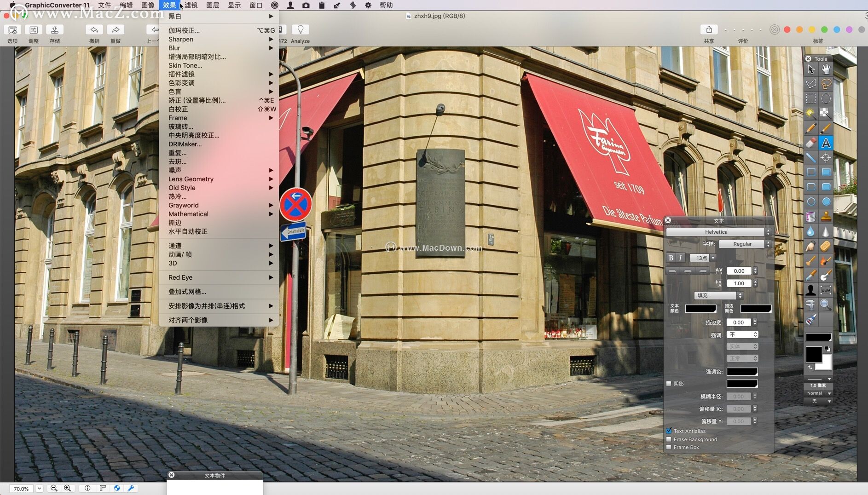868x495 pixels.
Task: Align text center
Action: tap(688, 271)
